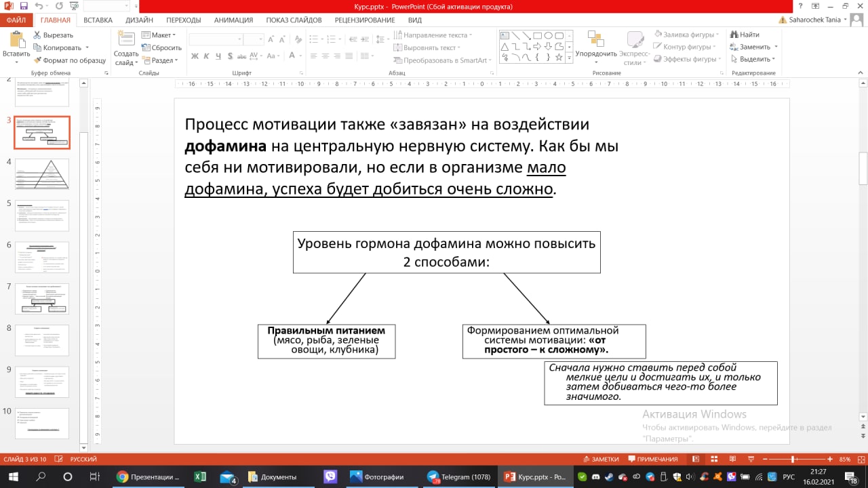868x488 pixels.
Task: Save the presentation via quick access
Action: [24, 5]
